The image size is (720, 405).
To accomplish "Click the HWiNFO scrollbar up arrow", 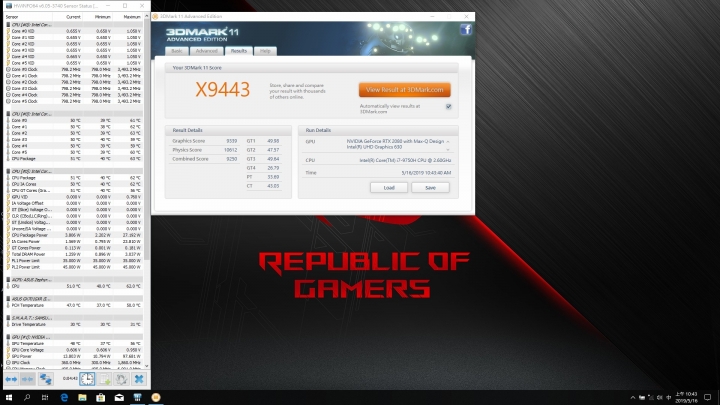I will 147,17.
